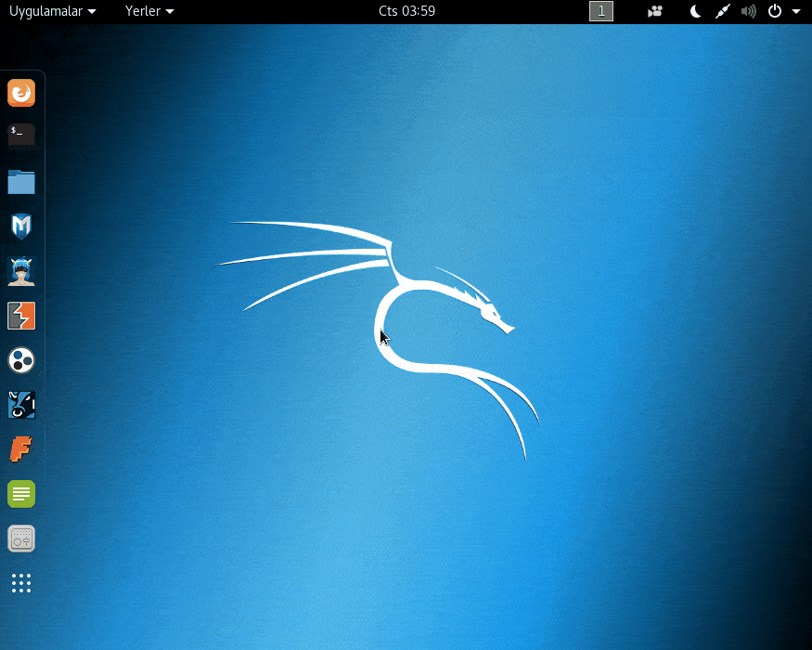Show all applications grid
Screen dimensions: 812x650
click(x=21, y=583)
